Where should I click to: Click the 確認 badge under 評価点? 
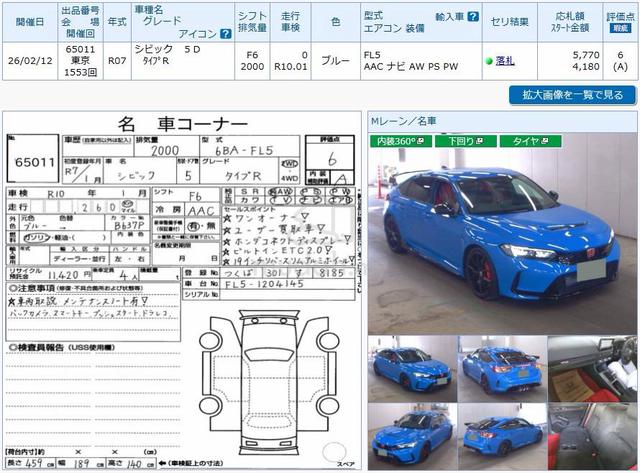point(620,28)
